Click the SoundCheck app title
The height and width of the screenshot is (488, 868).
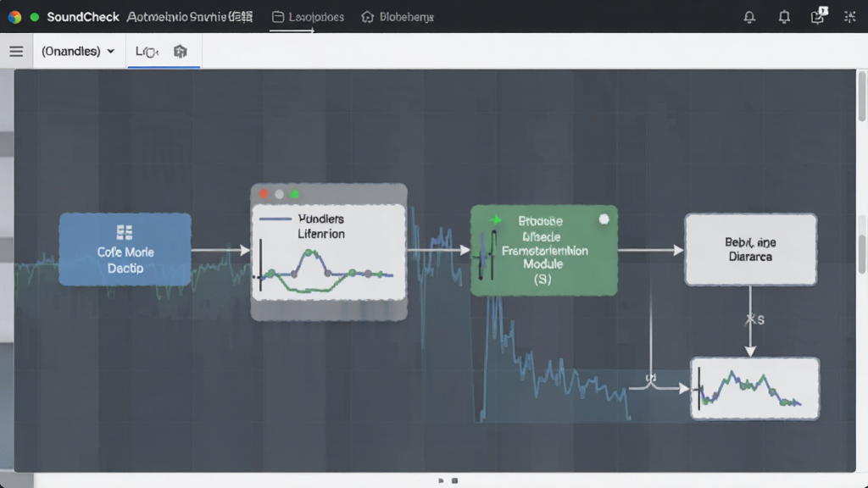pos(83,17)
